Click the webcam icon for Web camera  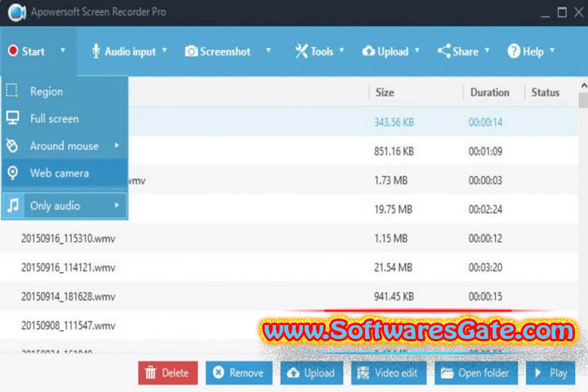(x=12, y=173)
